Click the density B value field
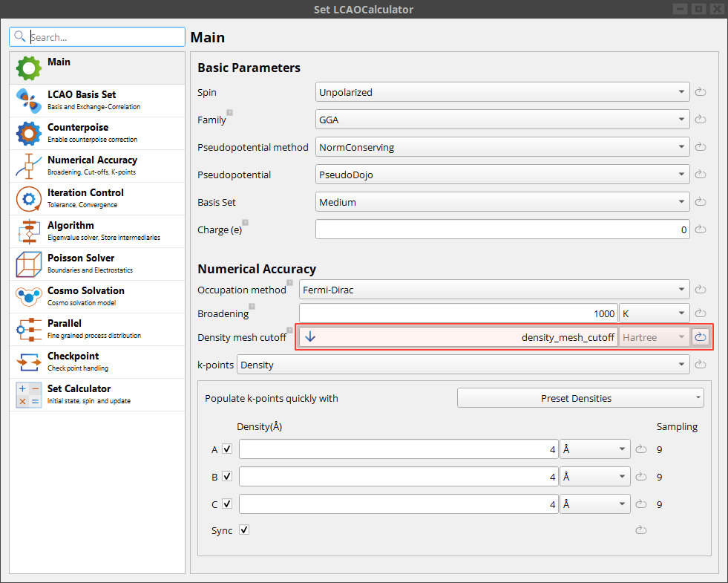Image resolution: width=728 pixels, height=583 pixels. [x=399, y=477]
